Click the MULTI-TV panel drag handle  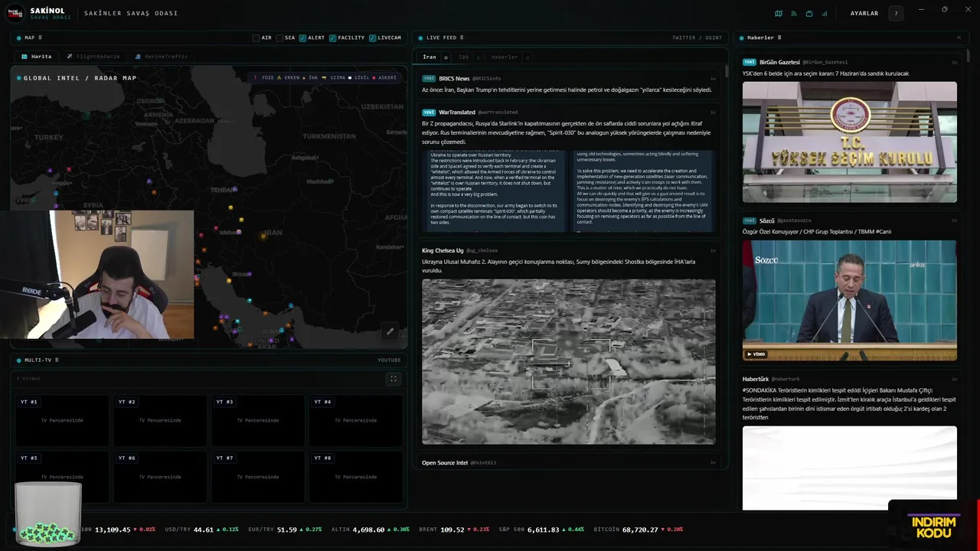(57, 360)
